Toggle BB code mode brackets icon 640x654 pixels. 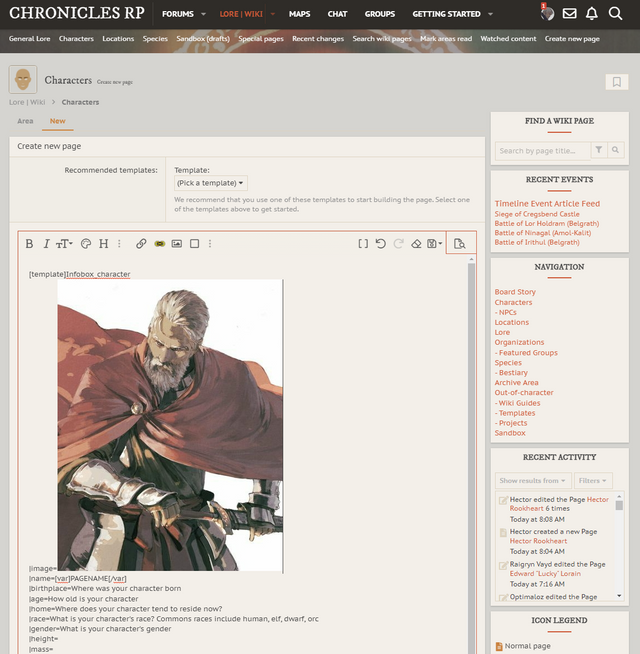[363, 244]
